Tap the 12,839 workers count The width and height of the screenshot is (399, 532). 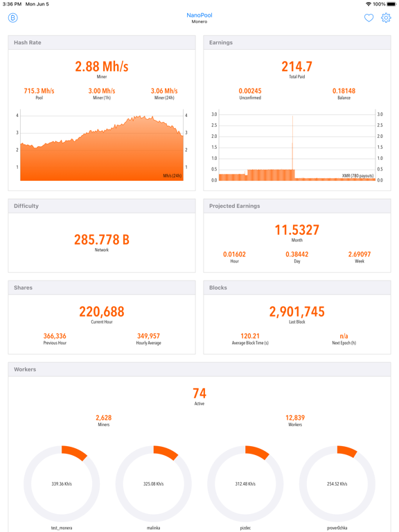pyautogui.click(x=295, y=418)
